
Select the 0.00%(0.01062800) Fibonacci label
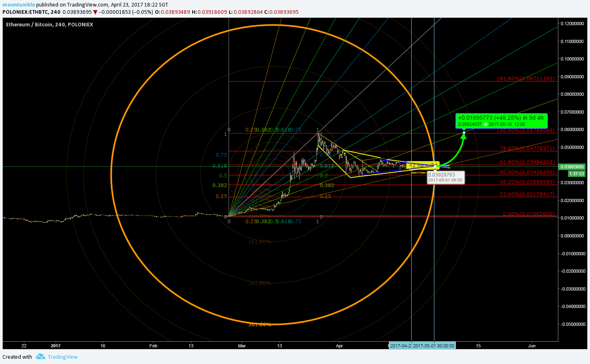click(x=529, y=214)
